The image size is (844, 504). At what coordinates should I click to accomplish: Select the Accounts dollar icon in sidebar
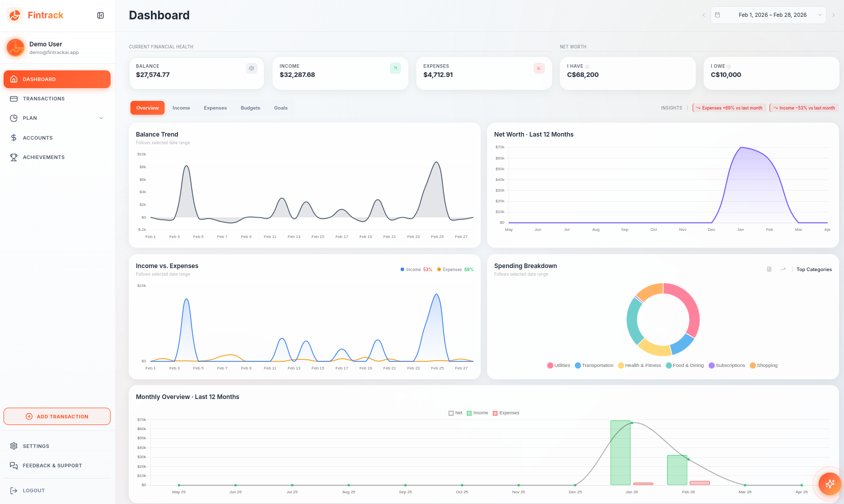click(x=14, y=138)
